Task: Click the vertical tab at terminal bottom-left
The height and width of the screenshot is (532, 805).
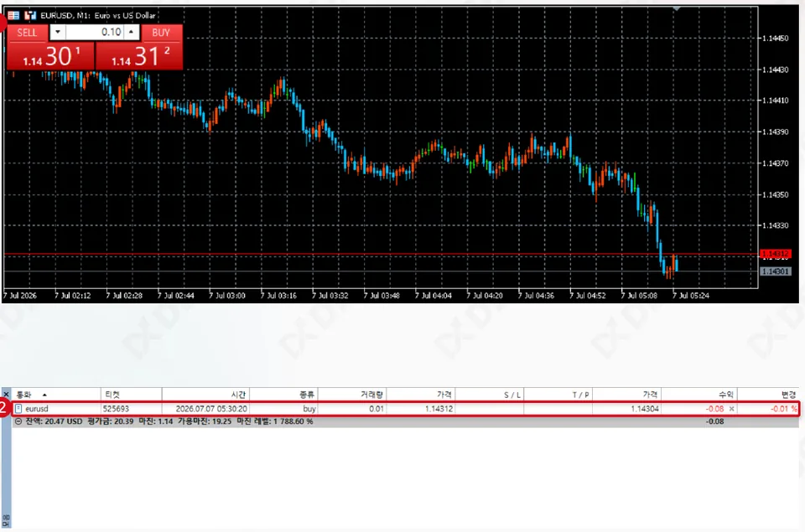Action: 6,521
